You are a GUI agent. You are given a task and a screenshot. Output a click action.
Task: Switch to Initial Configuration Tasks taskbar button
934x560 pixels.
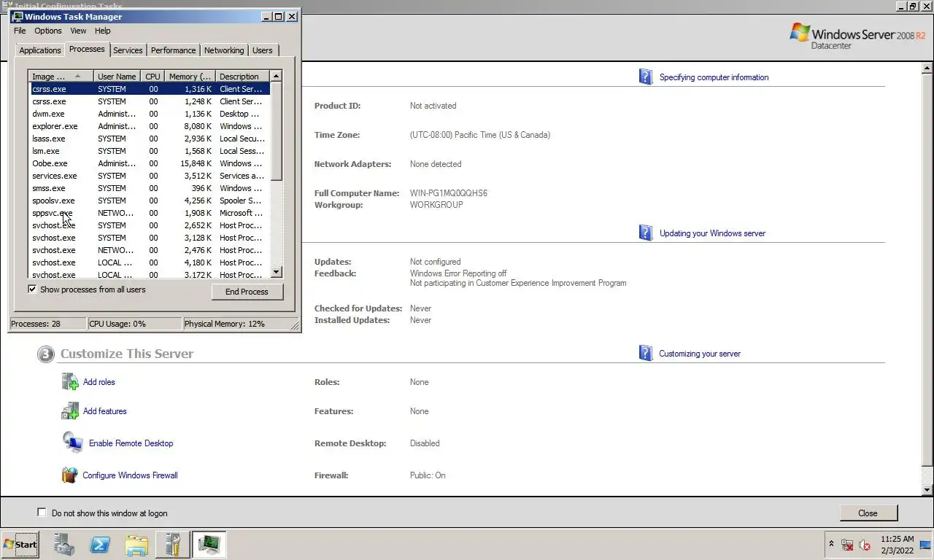[x=173, y=544]
